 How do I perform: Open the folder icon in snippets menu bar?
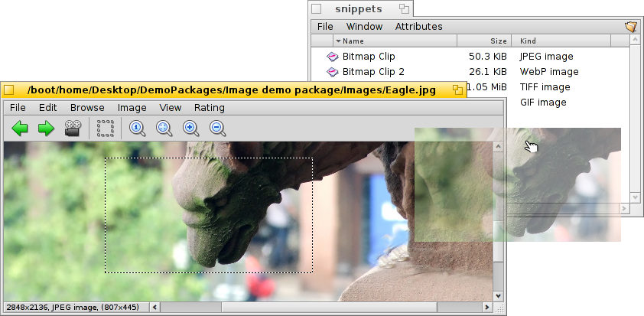coord(630,27)
